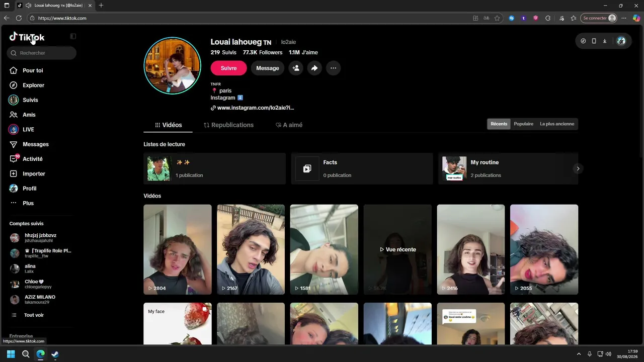Click the download desktop app icon
Viewport: 644px width, 362px height.
(605, 41)
